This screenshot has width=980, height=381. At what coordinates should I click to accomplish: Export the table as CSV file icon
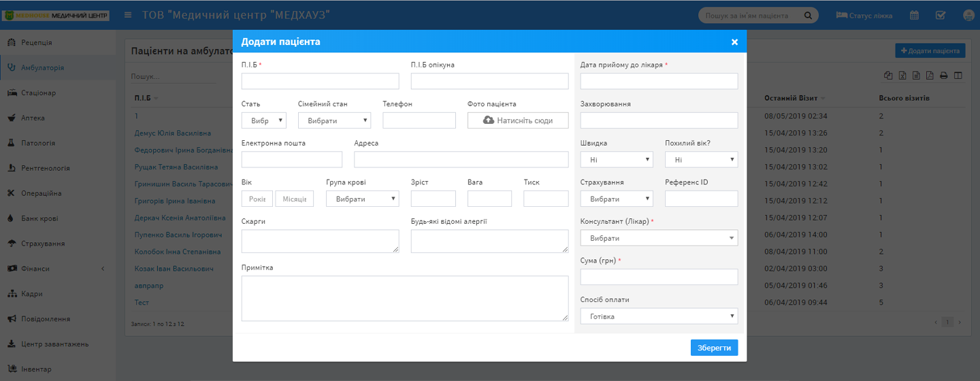click(x=916, y=76)
